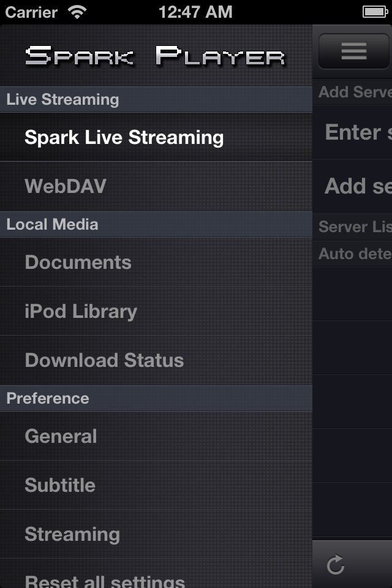Image resolution: width=392 pixels, height=588 pixels.
Task: Open Documents under Local Media
Action: [x=156, y=262]
